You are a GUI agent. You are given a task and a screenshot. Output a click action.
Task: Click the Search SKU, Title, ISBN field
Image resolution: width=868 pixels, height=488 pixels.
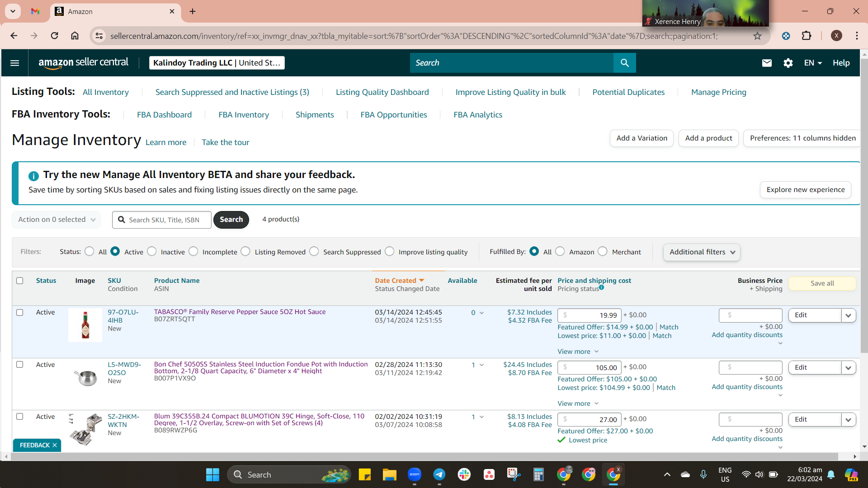click(x=162, y=220)
